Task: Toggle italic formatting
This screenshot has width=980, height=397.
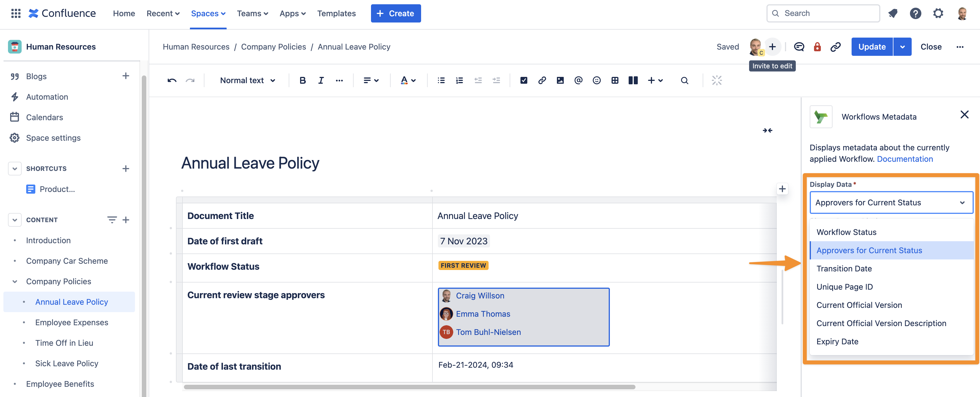Action: tap(321, 80)
